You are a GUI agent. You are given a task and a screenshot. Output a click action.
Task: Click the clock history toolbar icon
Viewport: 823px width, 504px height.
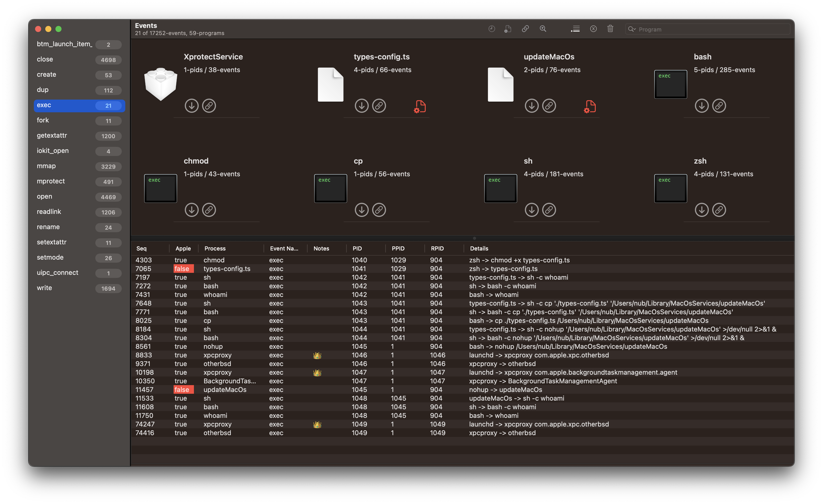491,29
